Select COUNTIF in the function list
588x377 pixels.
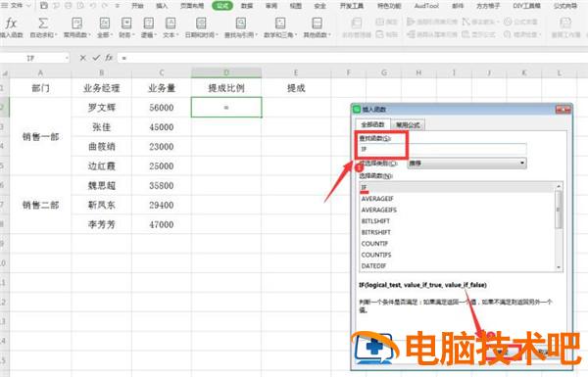(x=457, y=244)
